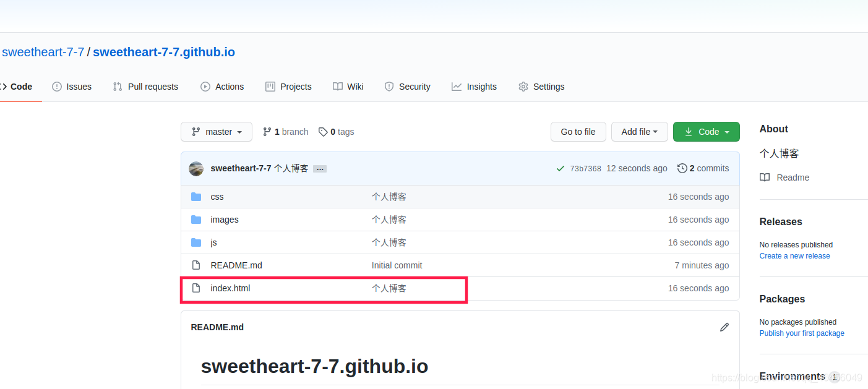This screenshot has width=868, height=389.
Task: Click the Releases heading
Action: tap(781, 221)
